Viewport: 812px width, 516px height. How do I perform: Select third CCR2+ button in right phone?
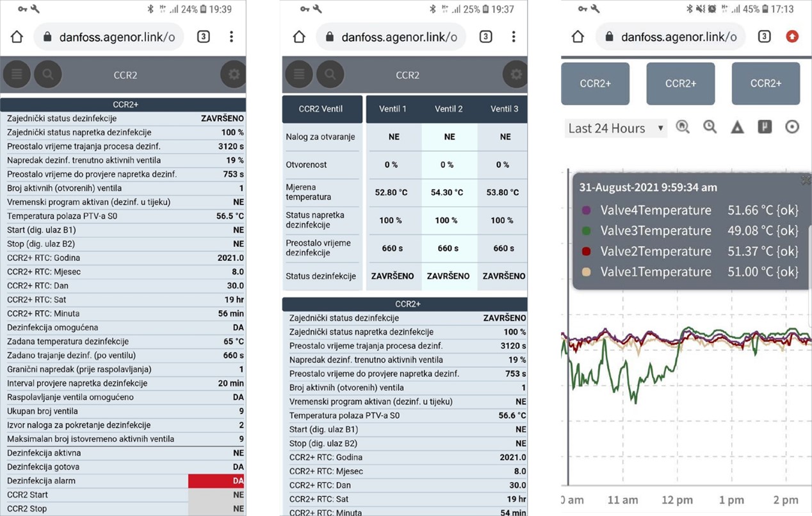[x=766, y=83]
